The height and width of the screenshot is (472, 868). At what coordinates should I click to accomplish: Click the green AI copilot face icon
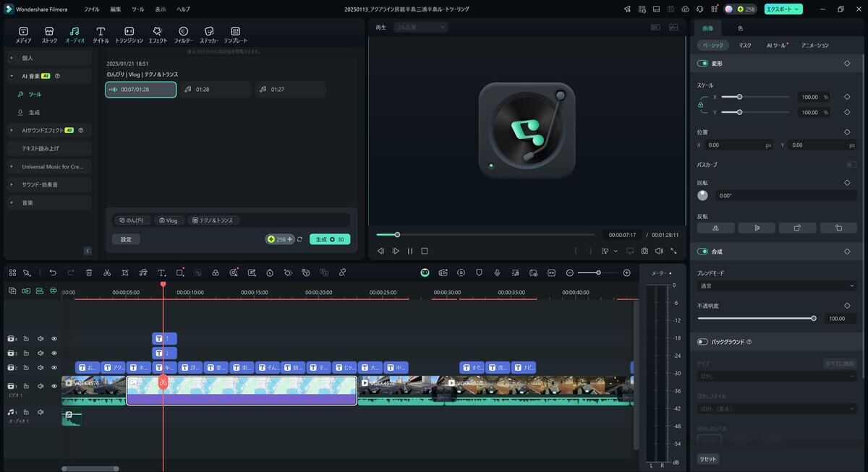click(x=425, y=273)
